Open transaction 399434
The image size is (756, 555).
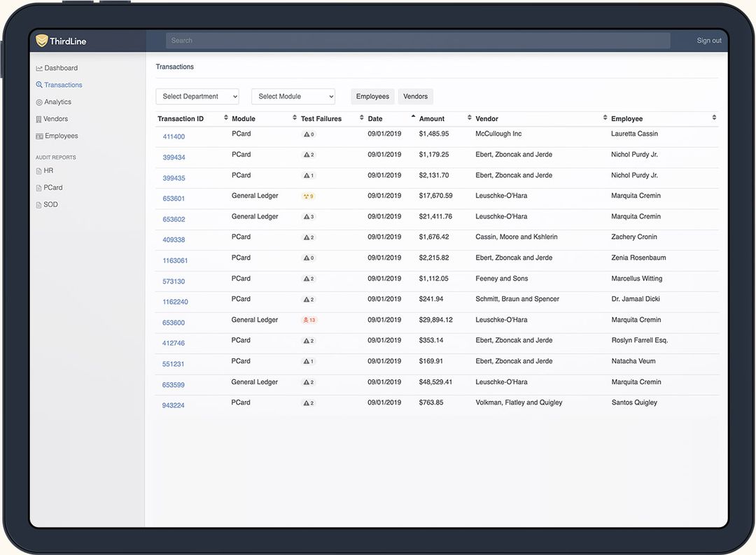174,157
